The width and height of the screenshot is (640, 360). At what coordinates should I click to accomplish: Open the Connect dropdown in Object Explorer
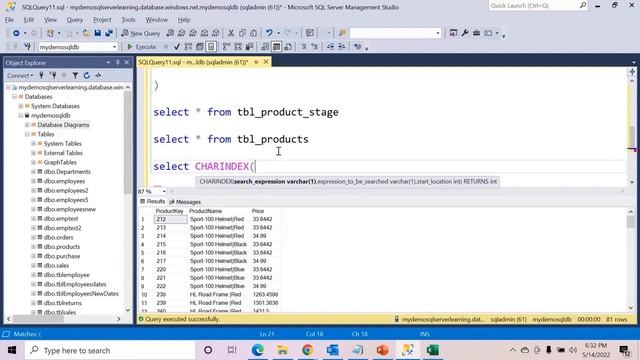click(x=20, y=76)
